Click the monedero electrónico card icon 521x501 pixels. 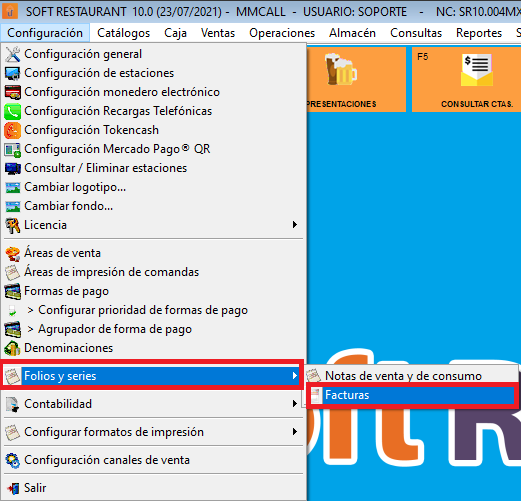pyautogui.click(x=13, y=92)
